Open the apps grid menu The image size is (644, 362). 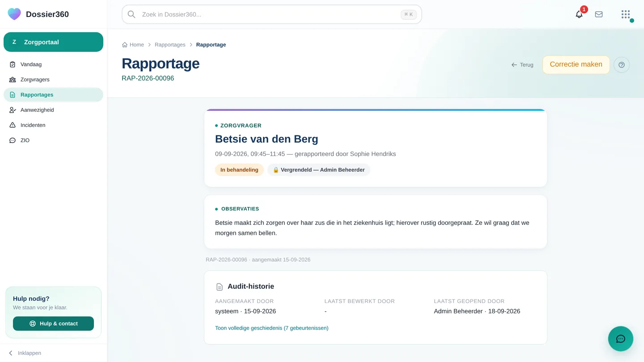[626, 14]
